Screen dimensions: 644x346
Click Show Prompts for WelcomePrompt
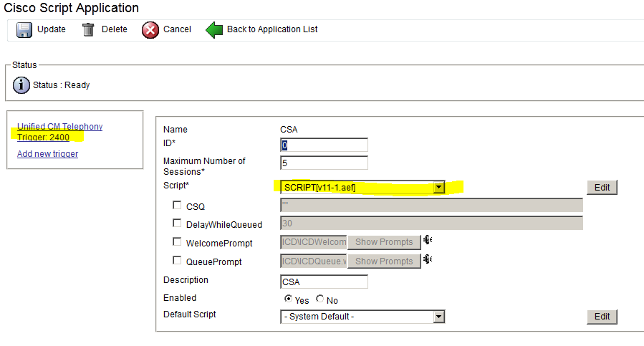pos(384,242)
